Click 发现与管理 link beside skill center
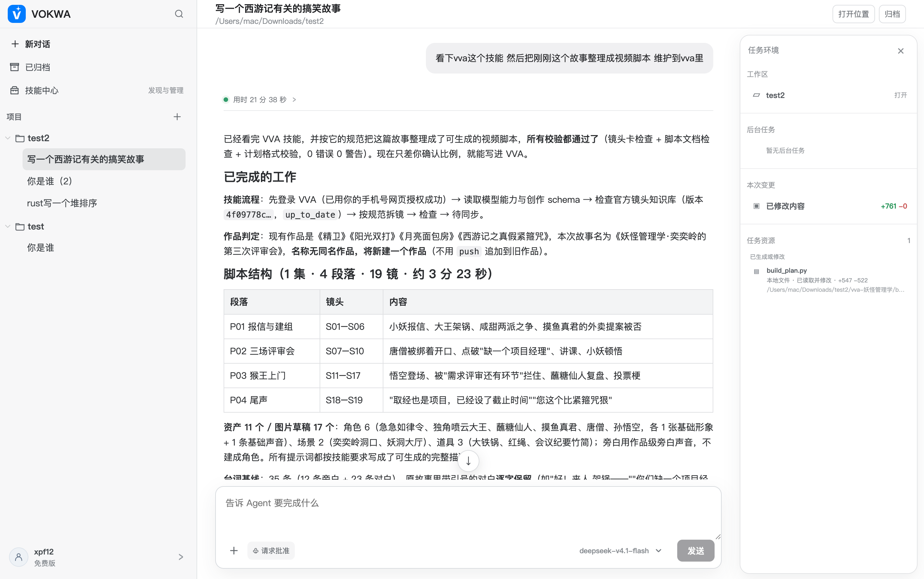 click(x=166, y=90)
